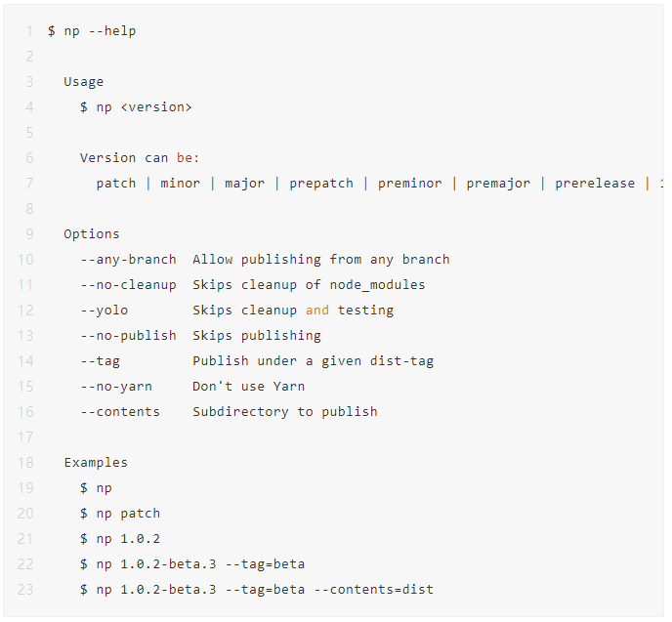The image size is (672, 622).
Task: Click the '$ np patch' example line
Action: pos(120,514)
